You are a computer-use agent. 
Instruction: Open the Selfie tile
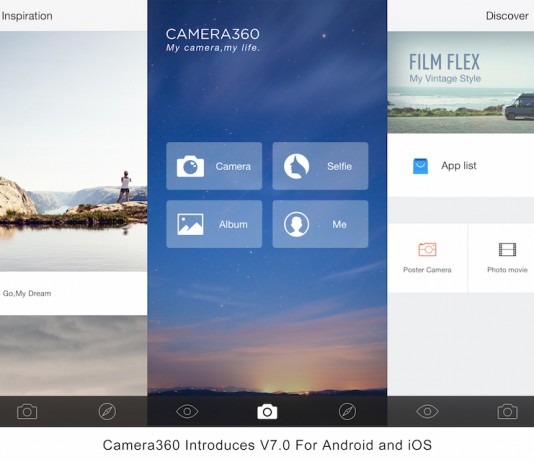tap(320, 166)
